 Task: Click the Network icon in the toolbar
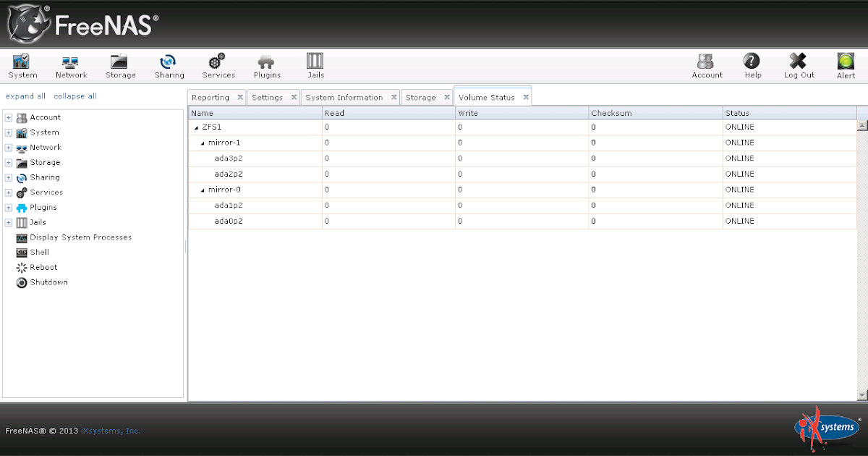(x=70, y=65)
